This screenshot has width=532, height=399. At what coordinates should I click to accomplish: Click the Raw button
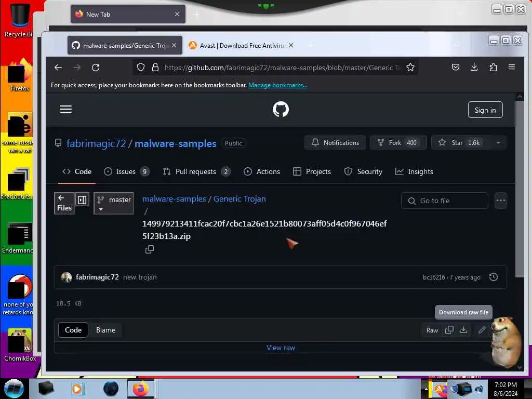click(432, 330)
